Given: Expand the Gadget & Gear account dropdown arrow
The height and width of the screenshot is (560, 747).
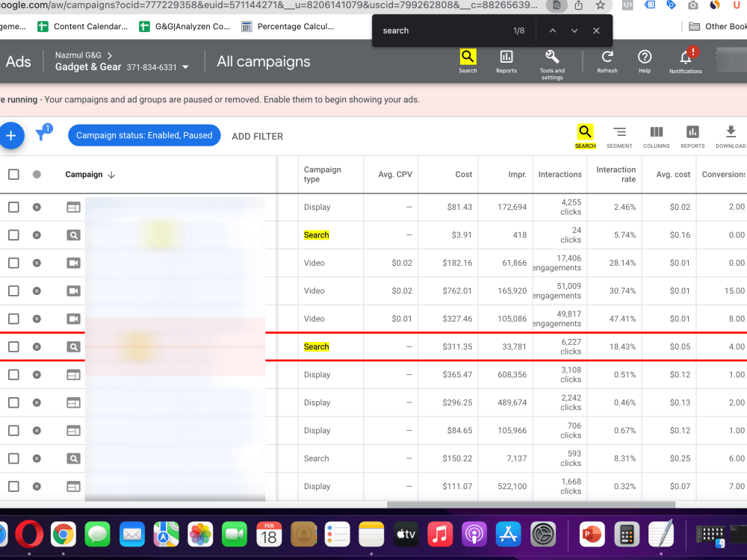Looking at the screenshot, I should click(185, 67).
